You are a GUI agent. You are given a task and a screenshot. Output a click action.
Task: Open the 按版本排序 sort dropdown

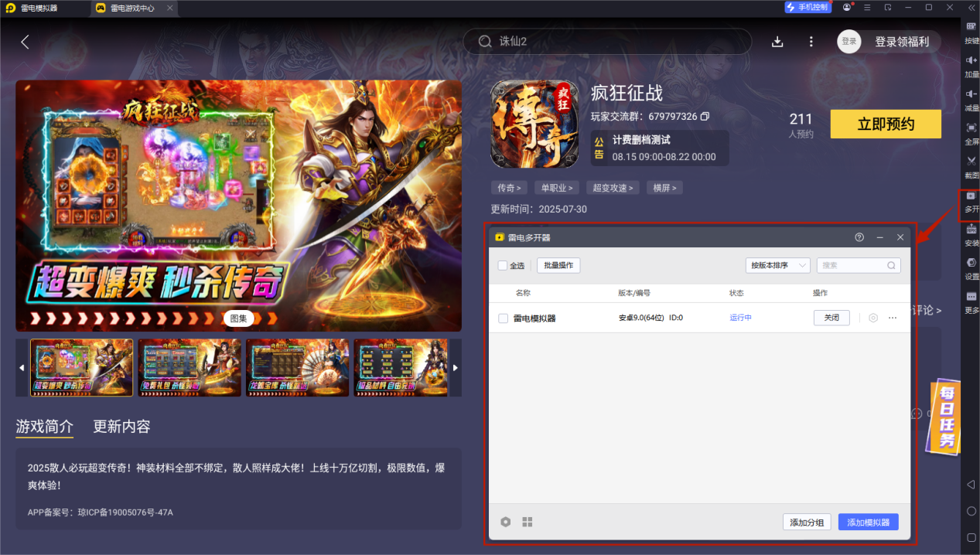click(x=778, y=265)
